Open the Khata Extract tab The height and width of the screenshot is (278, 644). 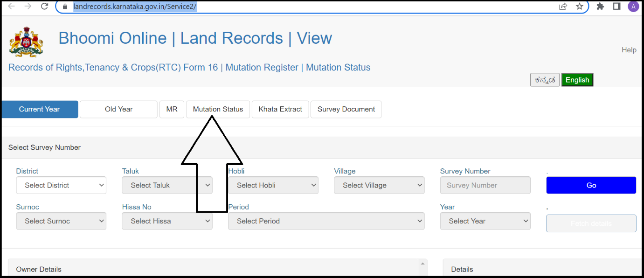pyautogui.click(x=280, y=109)
